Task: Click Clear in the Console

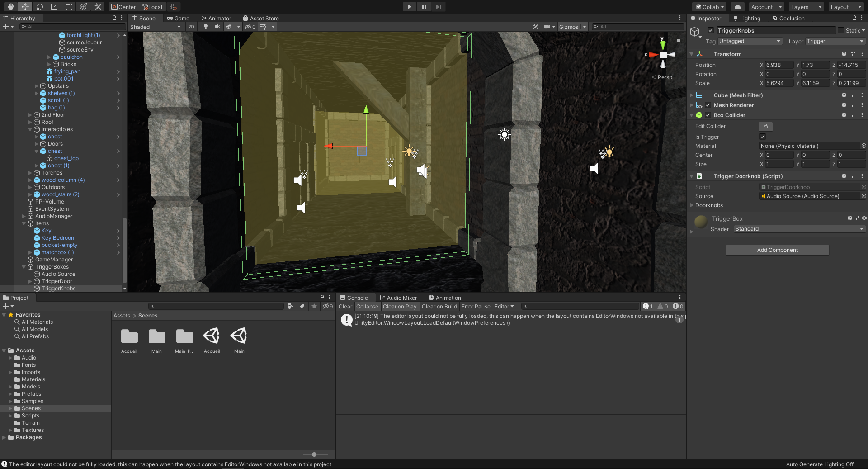Action: pos(345,307)
